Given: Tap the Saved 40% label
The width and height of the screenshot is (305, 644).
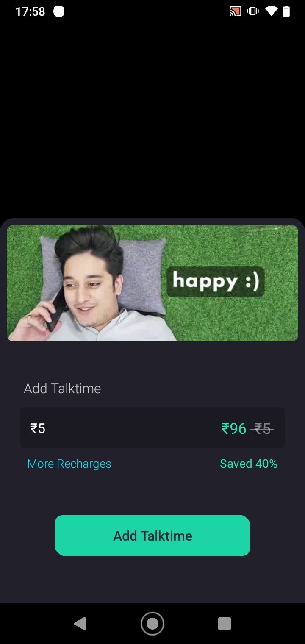Looking at the screenshot, I should click(x=249, y=464).
